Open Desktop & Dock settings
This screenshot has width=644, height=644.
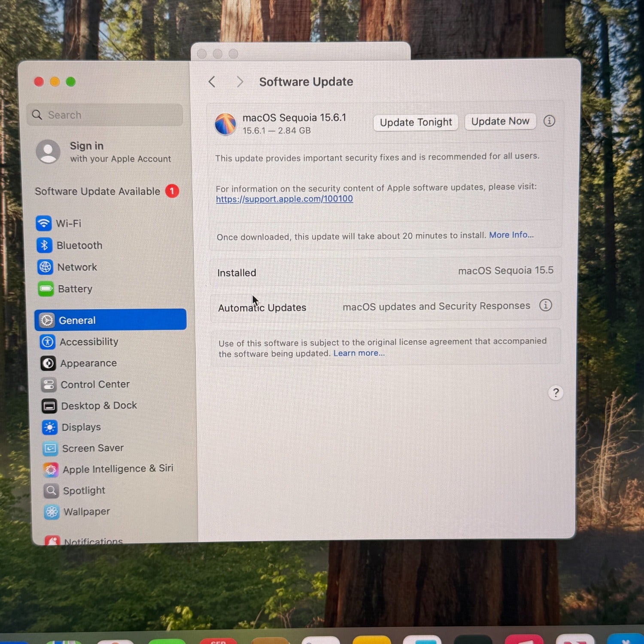point(99,406)
